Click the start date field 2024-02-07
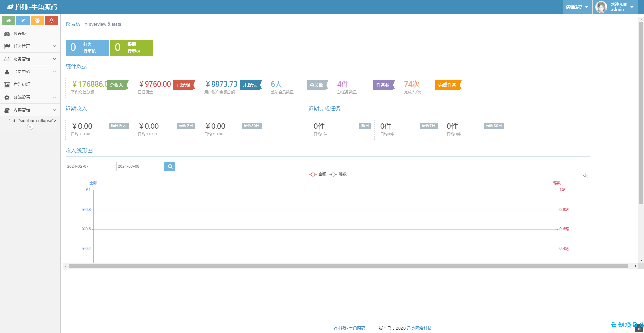 89,166
